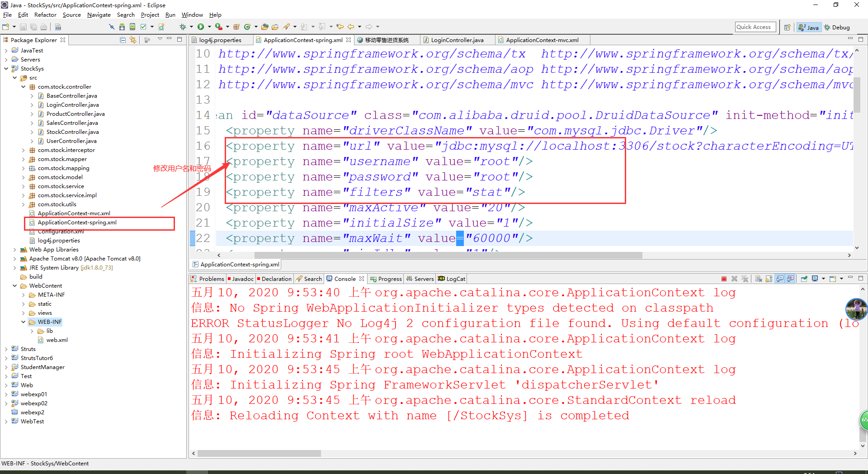Launch the Debug bug icon
Image resolution: width=868 pixels, height=474 pixels.
(x=183, y=27)
